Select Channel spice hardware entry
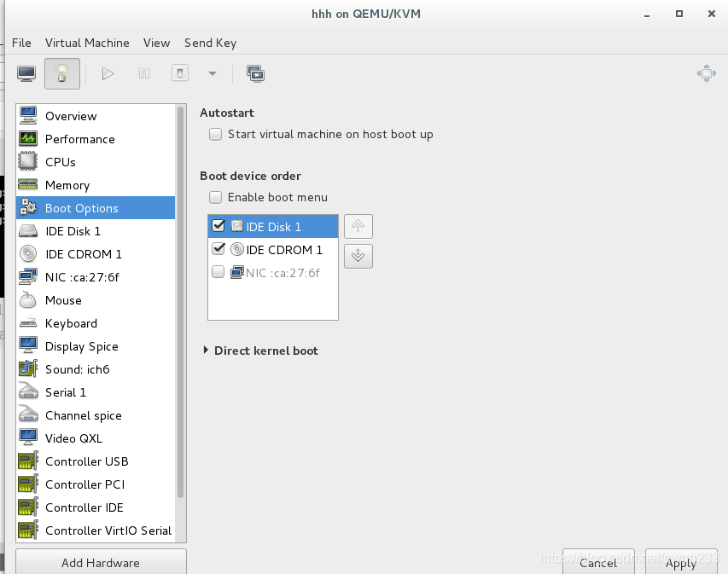The image size is (728, 574). (x=96, y=415)
